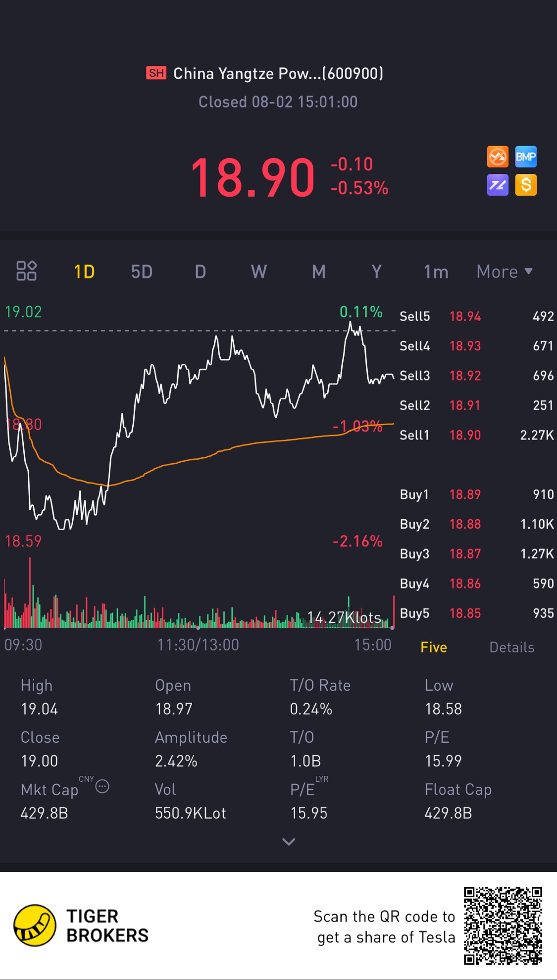Open Mkt Cap currency options icon

tap(102, 786)
